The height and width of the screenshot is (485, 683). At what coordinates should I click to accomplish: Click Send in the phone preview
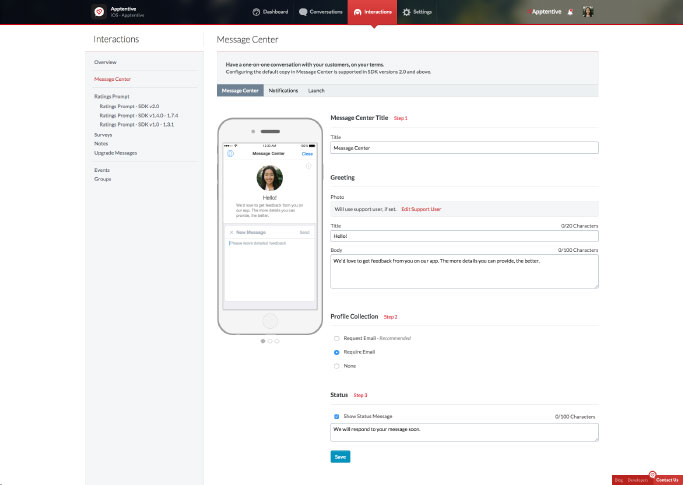point(304,233)
